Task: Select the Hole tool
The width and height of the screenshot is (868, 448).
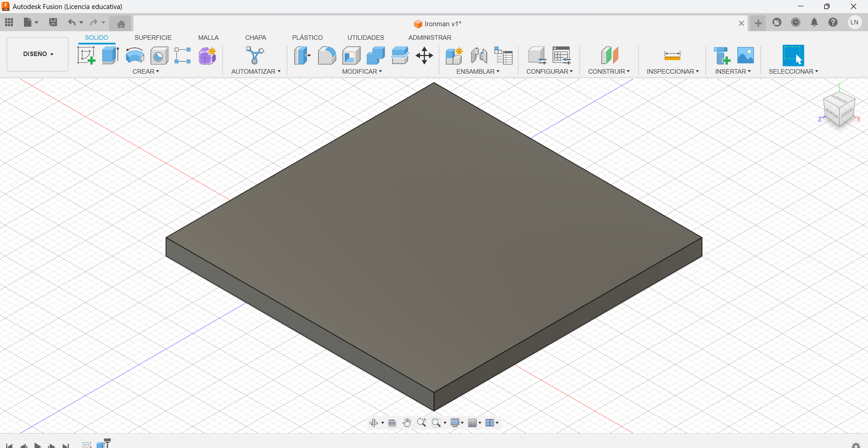Action: coord(159,56)
